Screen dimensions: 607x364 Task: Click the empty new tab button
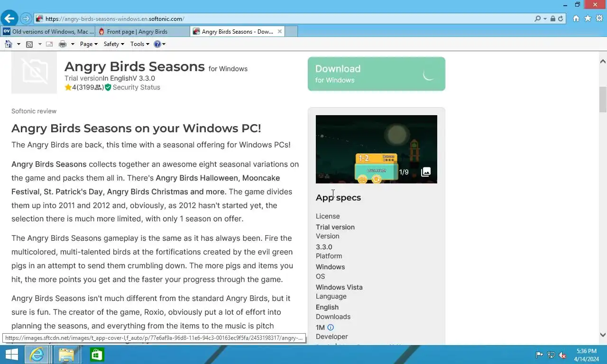click(291, 31)
